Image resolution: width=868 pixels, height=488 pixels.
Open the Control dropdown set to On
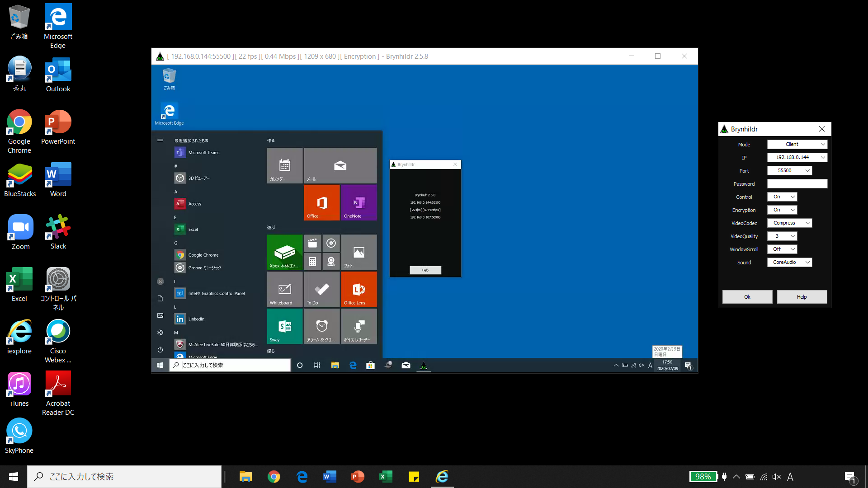pos(782,197)
